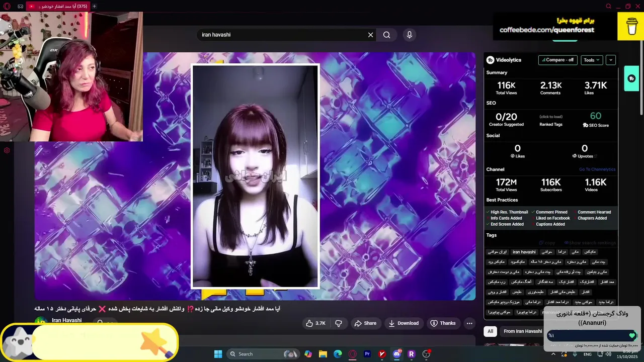644x362 pixels.
Task: Click the donation goal progress bar
Action: [x=592, y=335]
